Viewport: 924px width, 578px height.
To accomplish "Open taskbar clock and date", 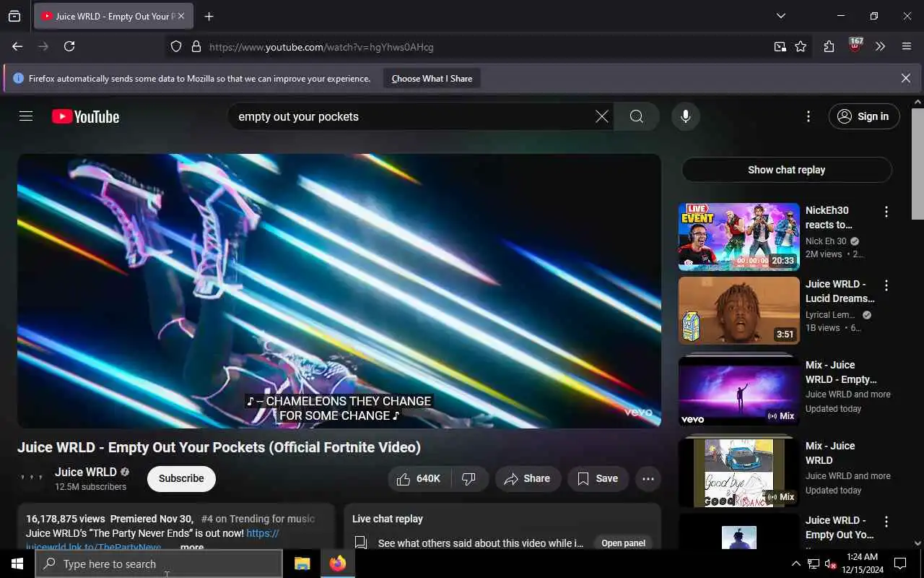I will [x=861, y=564].
